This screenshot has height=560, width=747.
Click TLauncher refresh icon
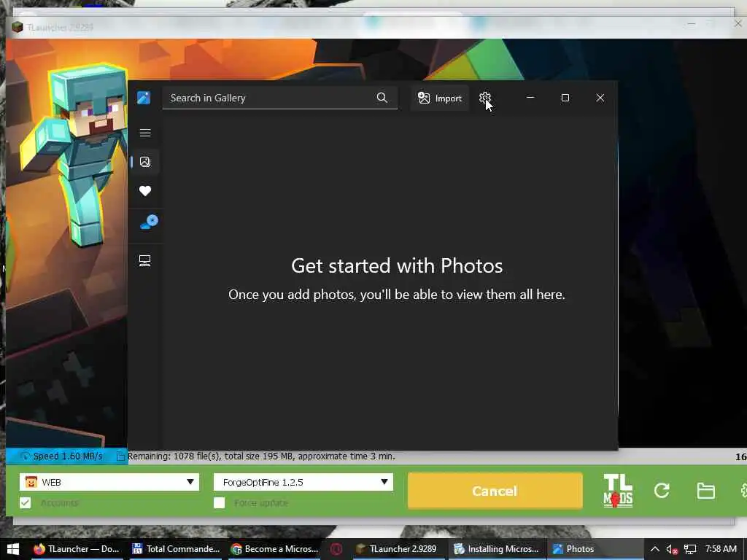tap(662, 491)
